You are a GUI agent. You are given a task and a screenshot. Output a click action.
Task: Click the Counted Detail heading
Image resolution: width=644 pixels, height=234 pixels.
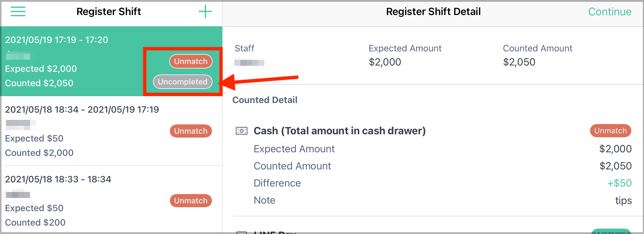[265, 100]
